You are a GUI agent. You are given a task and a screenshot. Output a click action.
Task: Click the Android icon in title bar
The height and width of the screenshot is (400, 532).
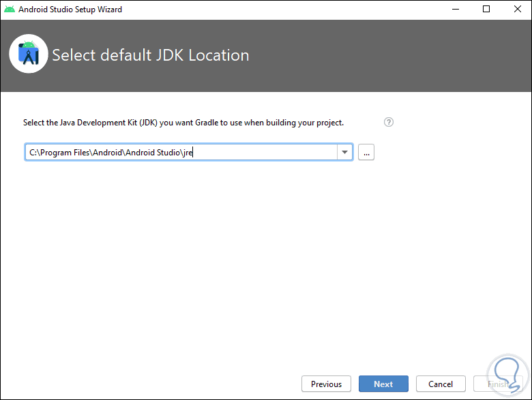pyautogui.click(x=9, y=10)
